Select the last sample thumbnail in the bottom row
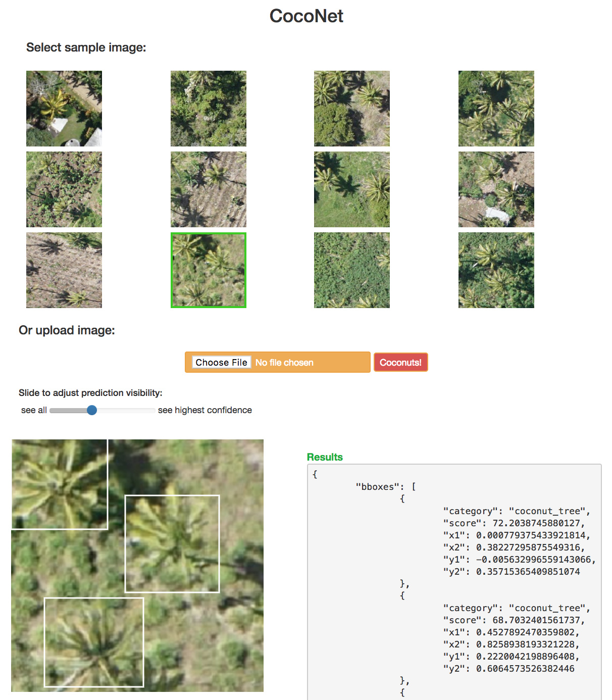612x700 pixels. click(x=496, y=270)
